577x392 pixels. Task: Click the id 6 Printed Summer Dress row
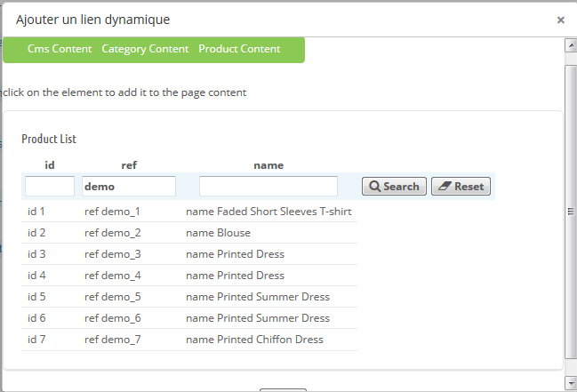pos(189,318)
